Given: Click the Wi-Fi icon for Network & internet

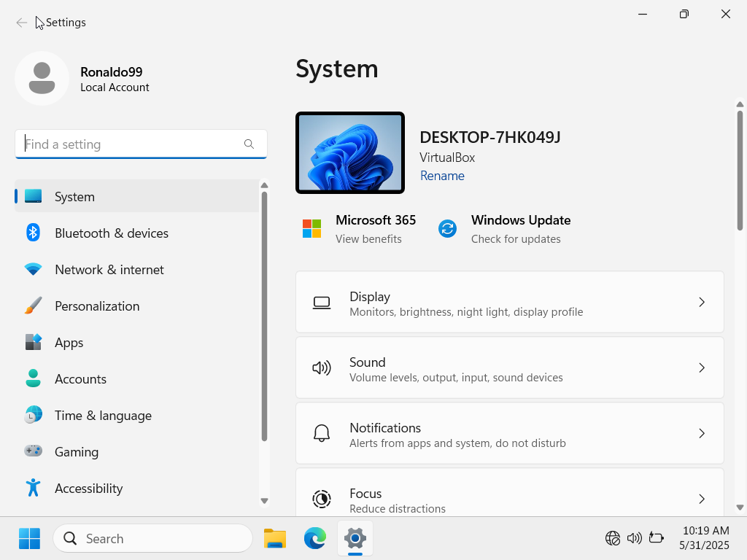Looking at the screenshot, I should [x=33, y=269].
